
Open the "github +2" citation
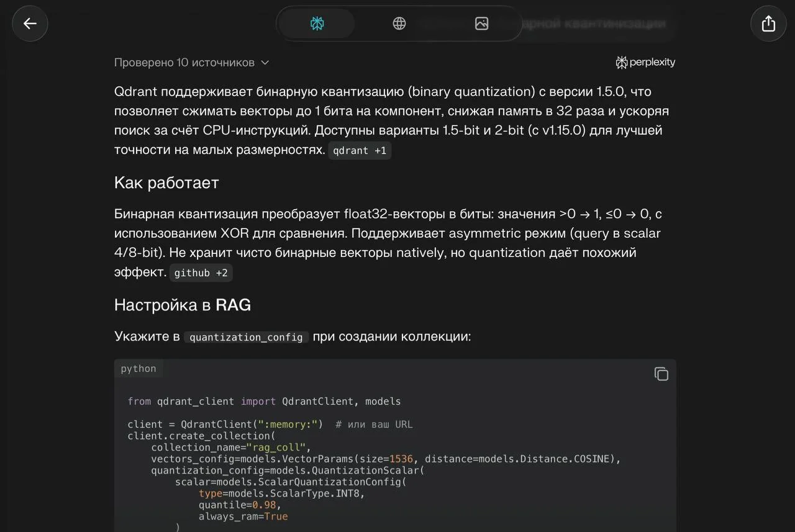point(201,273)
